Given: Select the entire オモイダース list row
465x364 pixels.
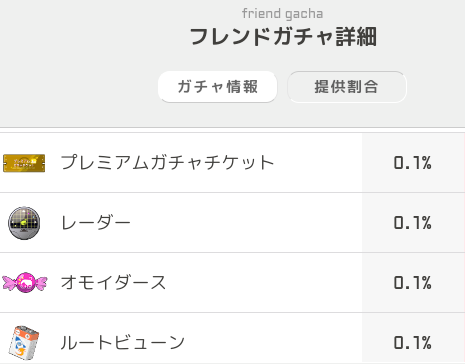Looking at the screenshot, I should (232, 283).
